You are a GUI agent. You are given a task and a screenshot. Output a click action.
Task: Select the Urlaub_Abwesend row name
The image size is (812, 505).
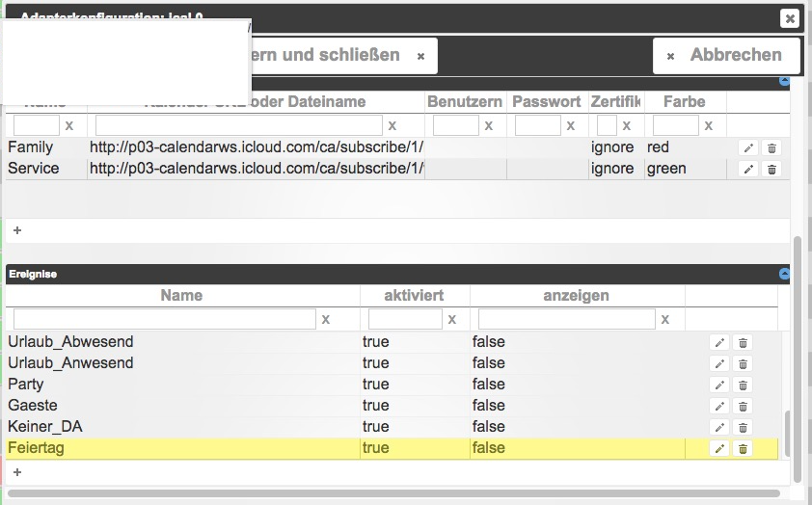[70, 342]
